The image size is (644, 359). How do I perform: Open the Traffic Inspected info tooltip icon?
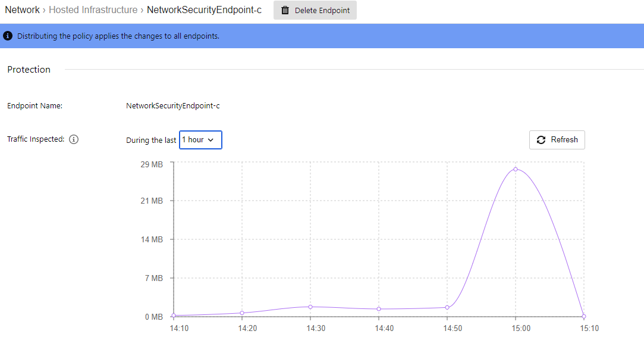(x=74, y=140)
